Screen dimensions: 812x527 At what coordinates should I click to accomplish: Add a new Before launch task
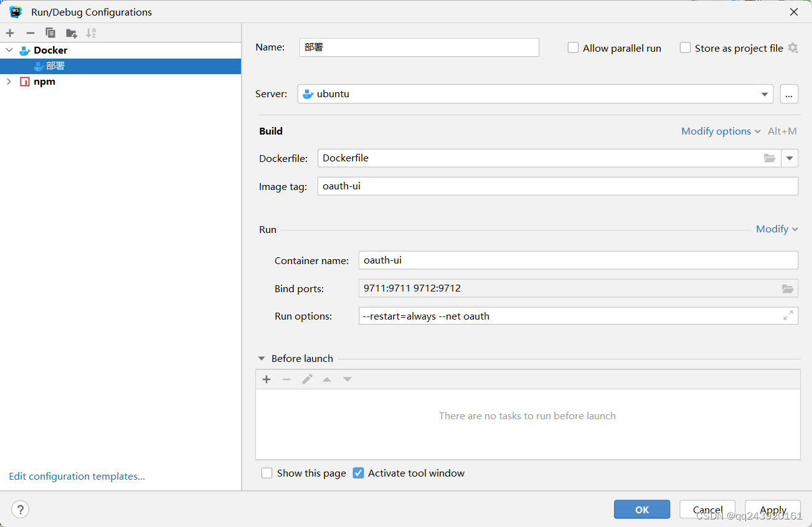pos(266,379)
